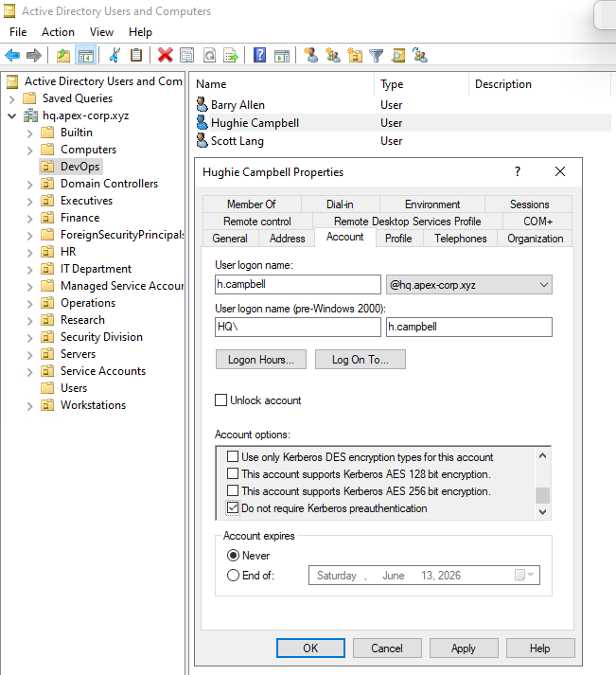Click the Copy clipboard toolbar icon
Screen dimensions: 616x675
[136, 55]
